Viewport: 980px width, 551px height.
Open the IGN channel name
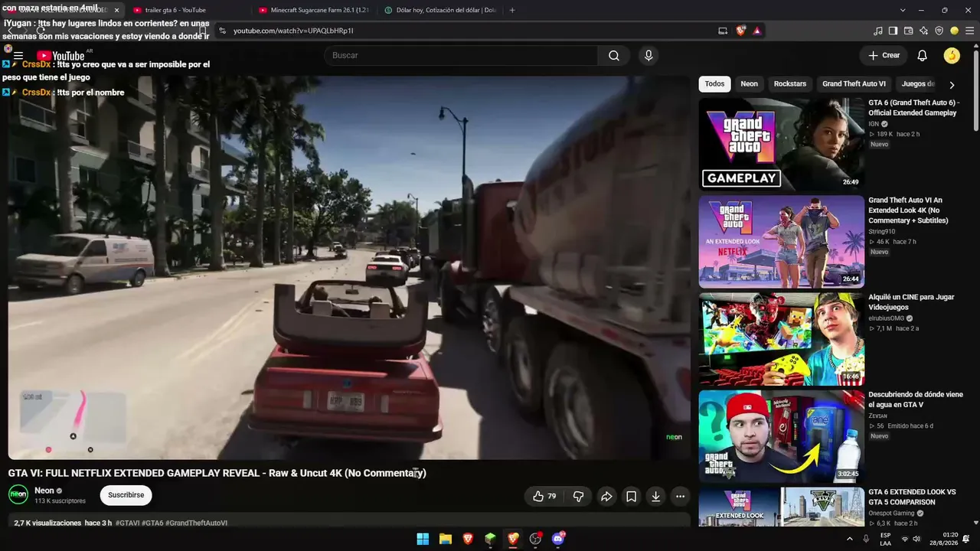click(874, 124)
